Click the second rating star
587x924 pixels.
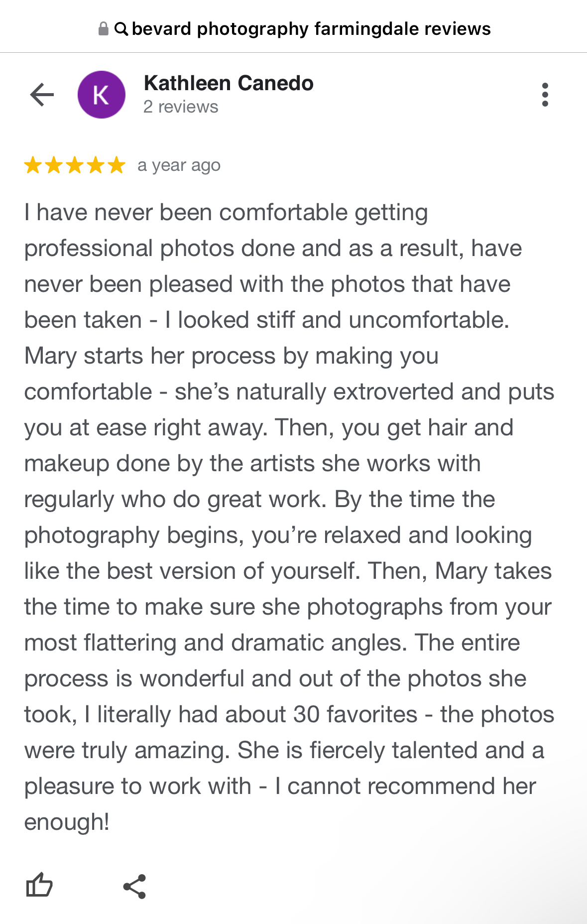pos(54,165)
